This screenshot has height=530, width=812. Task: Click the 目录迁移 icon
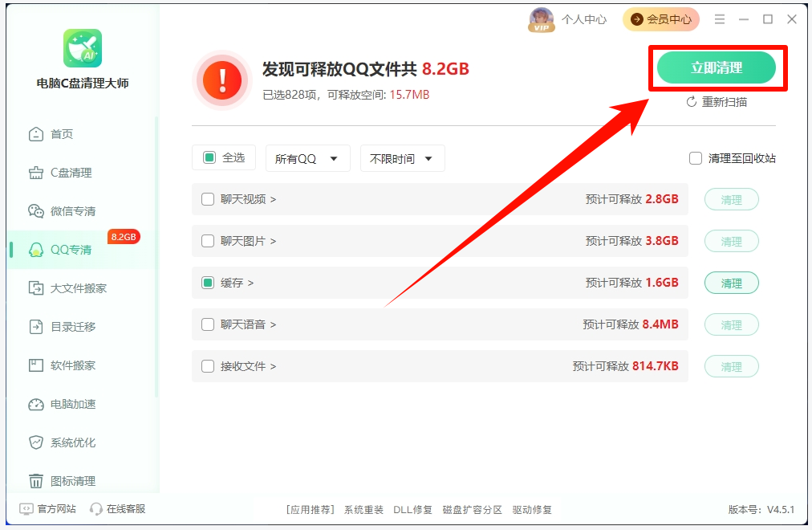[x=36, y=327]
